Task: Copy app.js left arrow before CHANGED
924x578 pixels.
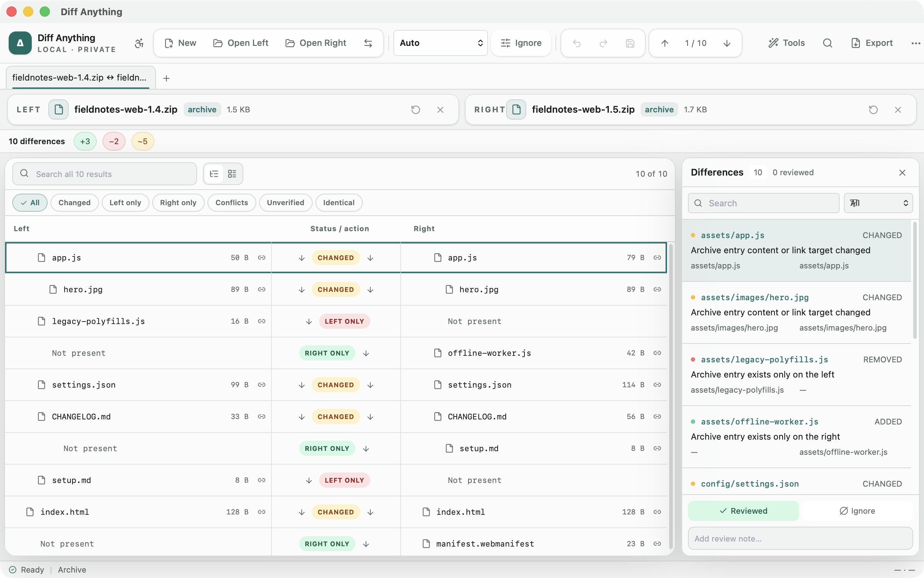Action: pyautogui.click(x=302, y=258)
